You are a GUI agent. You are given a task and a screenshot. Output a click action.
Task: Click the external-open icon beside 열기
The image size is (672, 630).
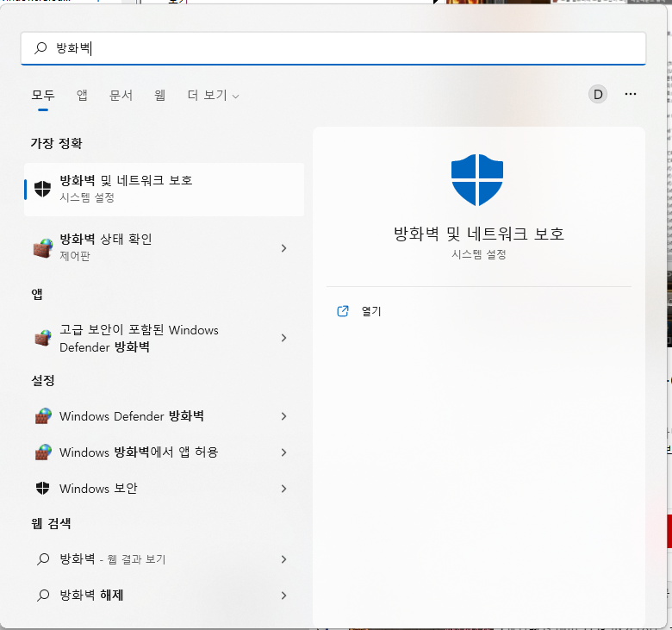pos(343,311)
